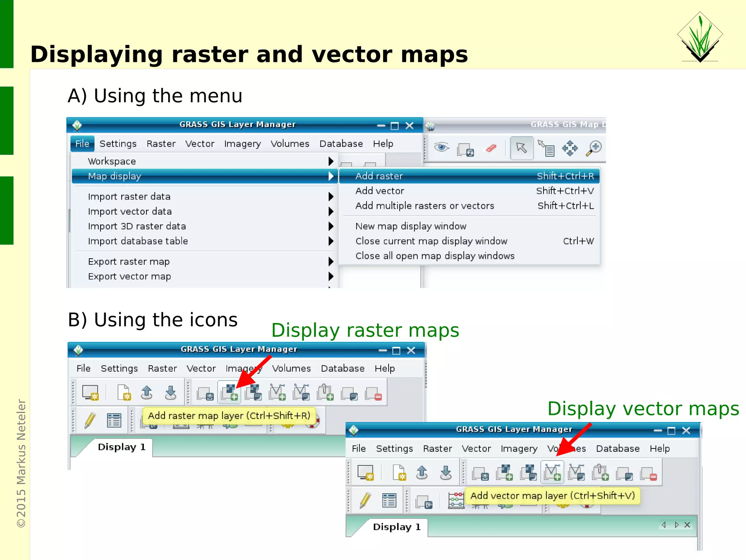This screenshot has height=560, width=746.
Task: Select the pan (four arrows) tool in Map Display
Action: point(570,148)
